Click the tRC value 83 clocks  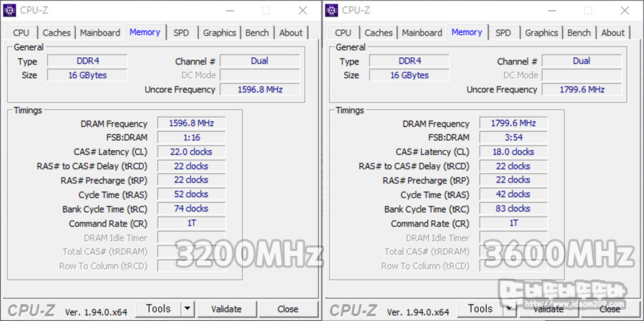513,209
